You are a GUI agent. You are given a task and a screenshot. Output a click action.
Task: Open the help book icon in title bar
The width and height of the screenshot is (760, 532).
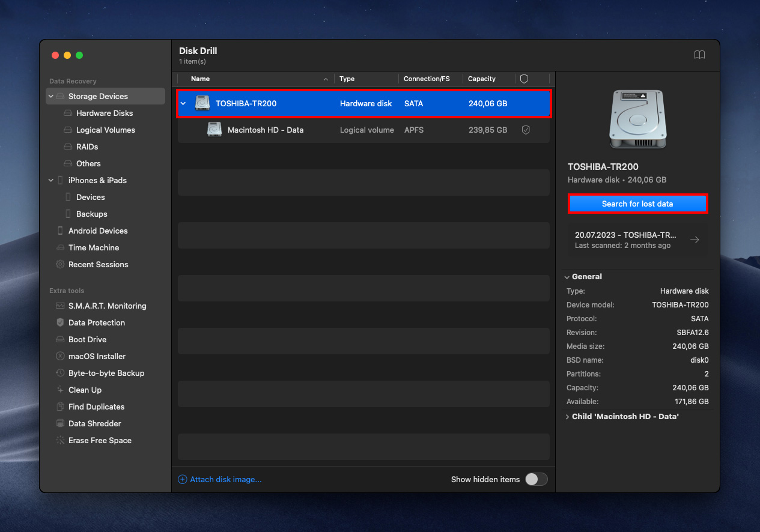coord(699,55)
